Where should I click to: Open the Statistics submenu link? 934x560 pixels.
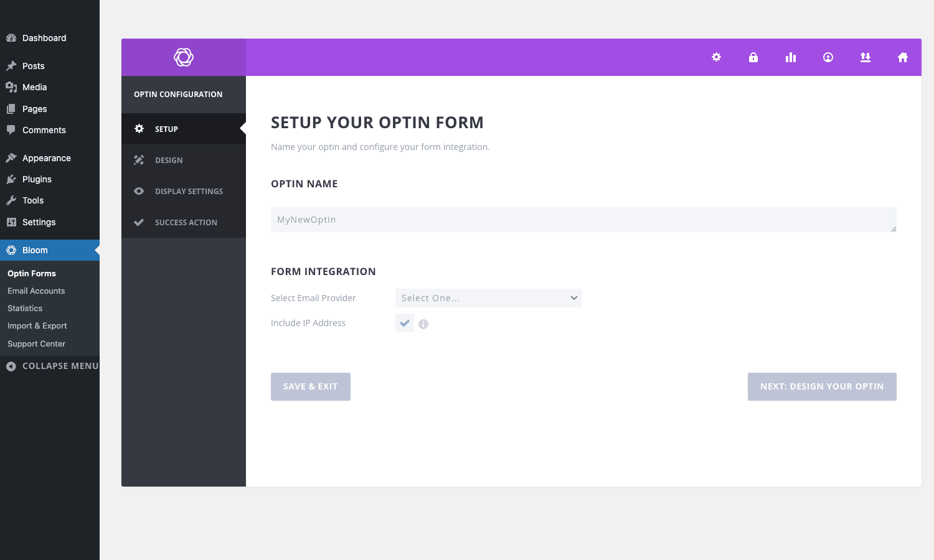pyautogui.click(x=25, y=308)
